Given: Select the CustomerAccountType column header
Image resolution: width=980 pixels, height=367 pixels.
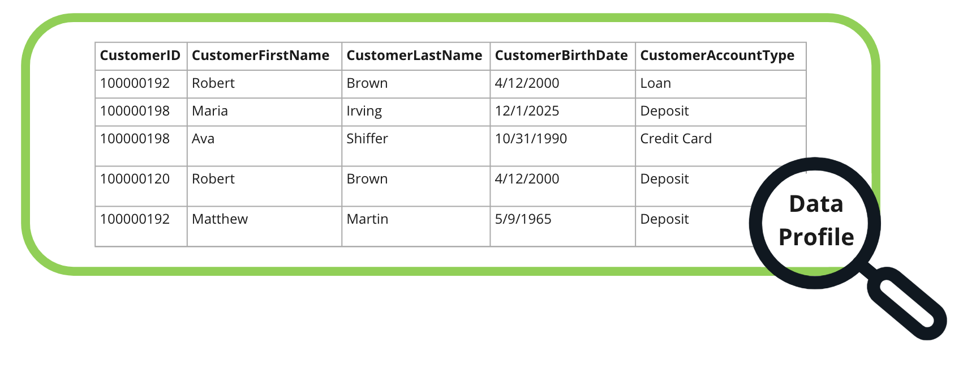Looking at the screenshot, I should click(x=720, y=56).
